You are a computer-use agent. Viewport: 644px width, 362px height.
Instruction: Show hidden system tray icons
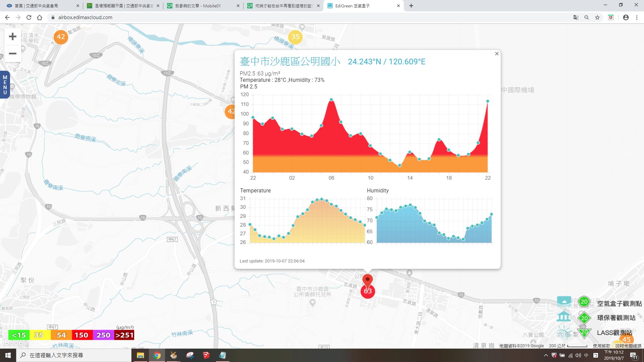[x=546, y=355]
